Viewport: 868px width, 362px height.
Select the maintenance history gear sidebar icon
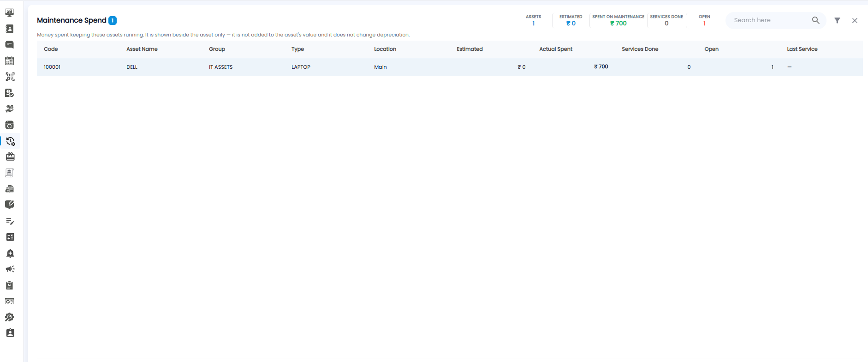(x=11, y=141)
